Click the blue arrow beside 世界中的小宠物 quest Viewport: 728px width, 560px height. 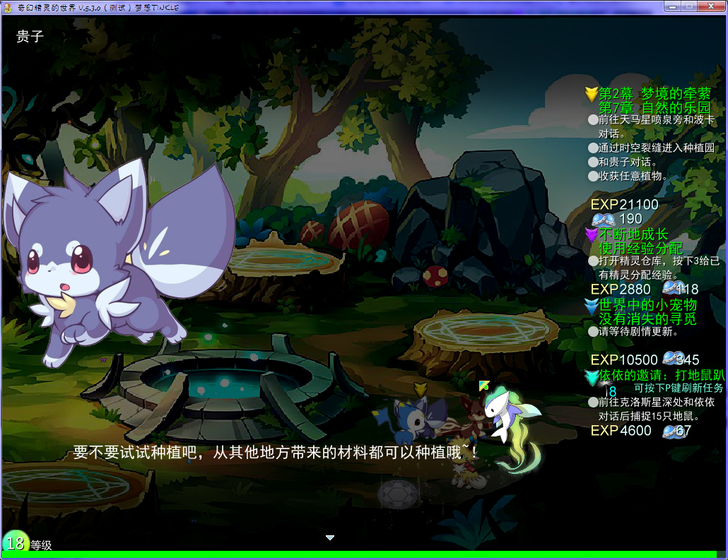[x=591, y=306]
